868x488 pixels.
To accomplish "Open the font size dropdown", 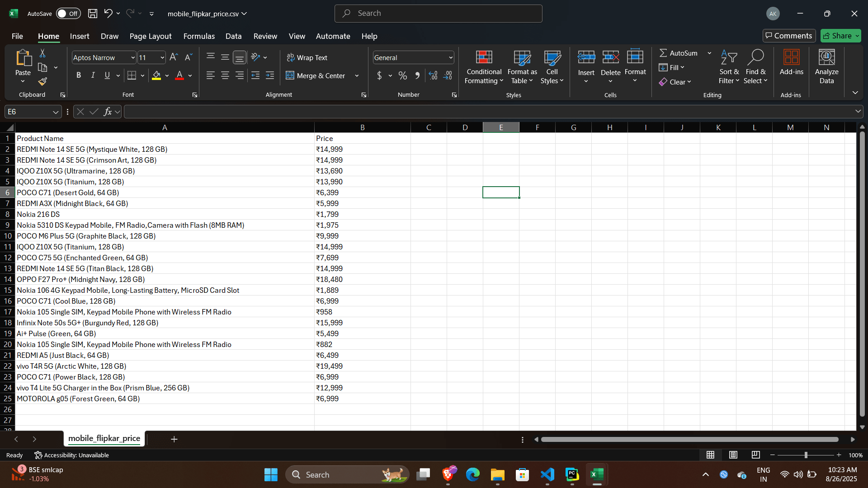I will (x=162, y=58).
